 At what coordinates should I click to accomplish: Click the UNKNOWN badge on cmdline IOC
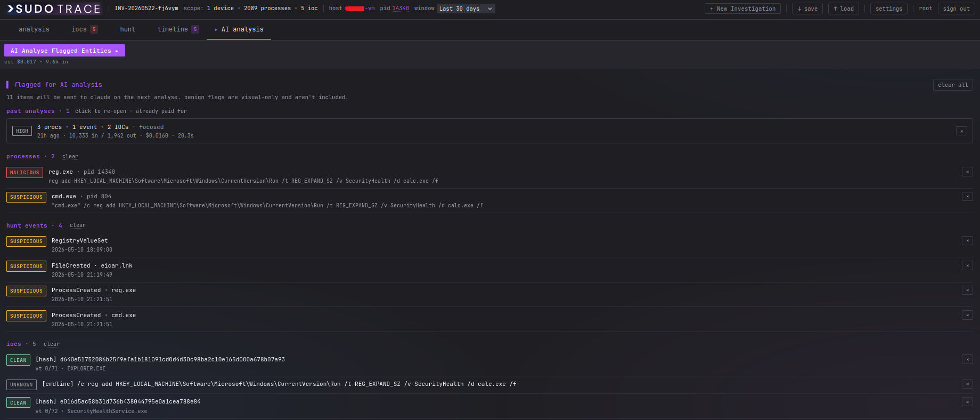(21, 385)
